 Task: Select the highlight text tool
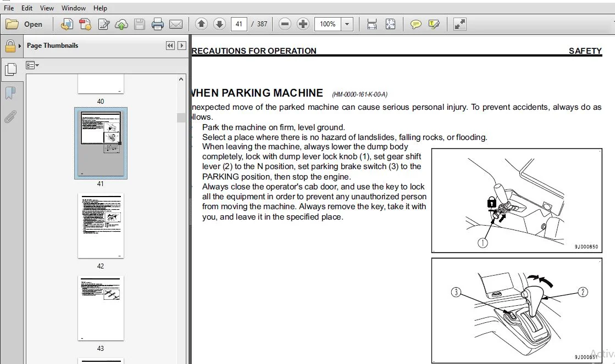coord(434,24)
